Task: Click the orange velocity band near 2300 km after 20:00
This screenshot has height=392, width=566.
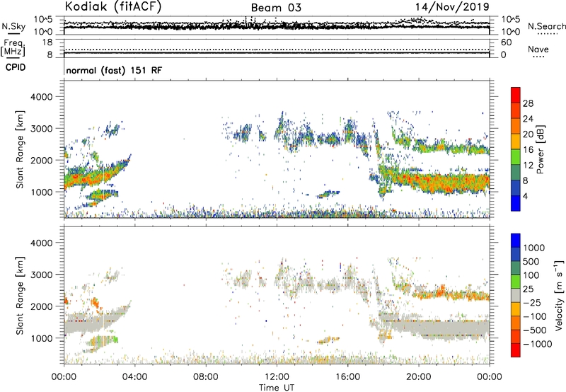Action: click(451, 294)
